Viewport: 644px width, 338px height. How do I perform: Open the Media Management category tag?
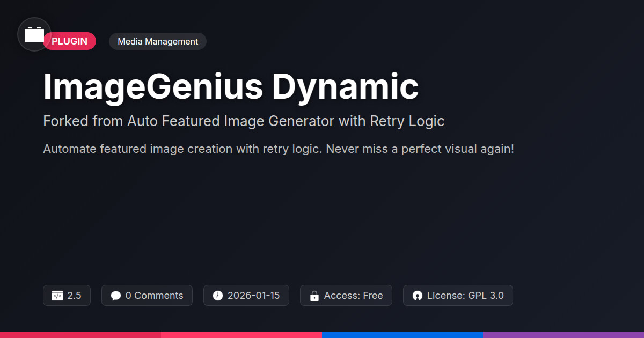coord(158,41)
